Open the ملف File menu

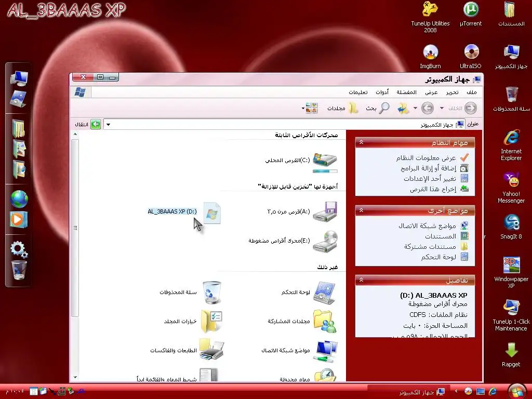click(471, 92)
